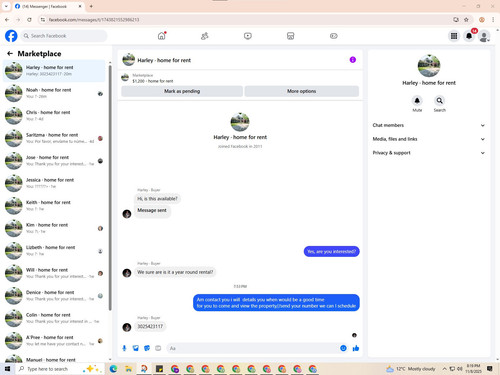Toggle the purple conversation info icon
Image resolution: width=500 pixels, height=375 pixels.
pos(353,60)
